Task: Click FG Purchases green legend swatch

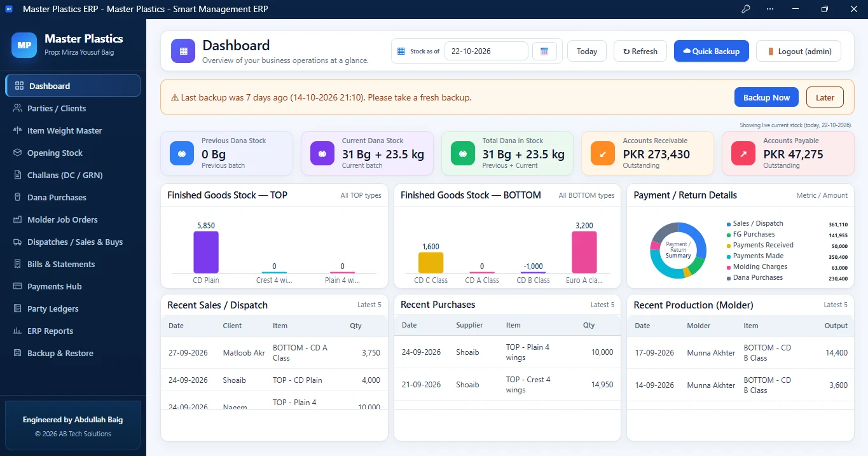Action: click(x=729, y=235)
